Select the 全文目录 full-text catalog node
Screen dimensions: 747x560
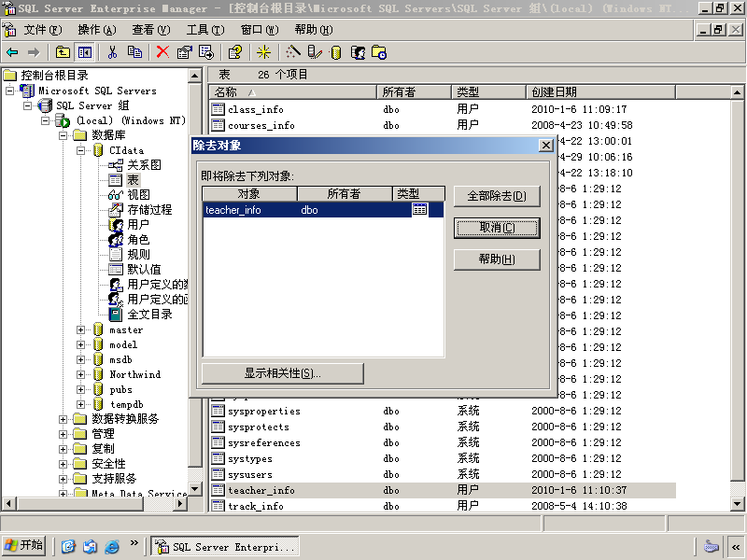tap(149, 315)
